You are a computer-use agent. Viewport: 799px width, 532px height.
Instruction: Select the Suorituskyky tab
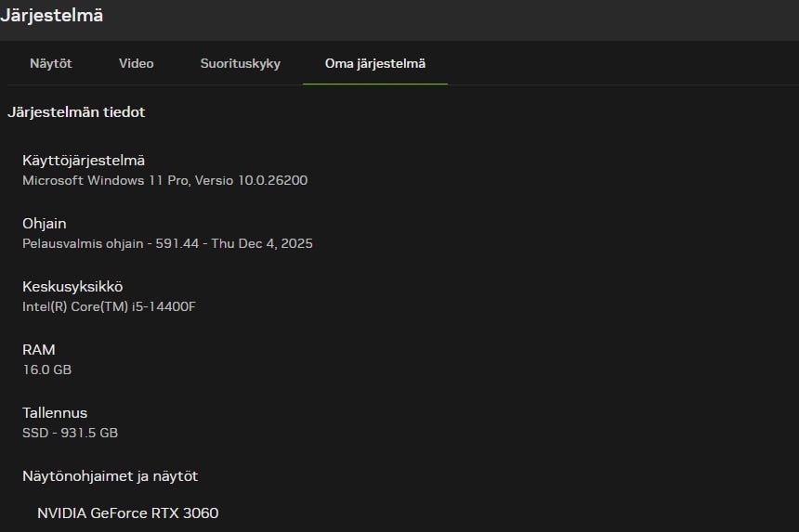coord(240,64)
